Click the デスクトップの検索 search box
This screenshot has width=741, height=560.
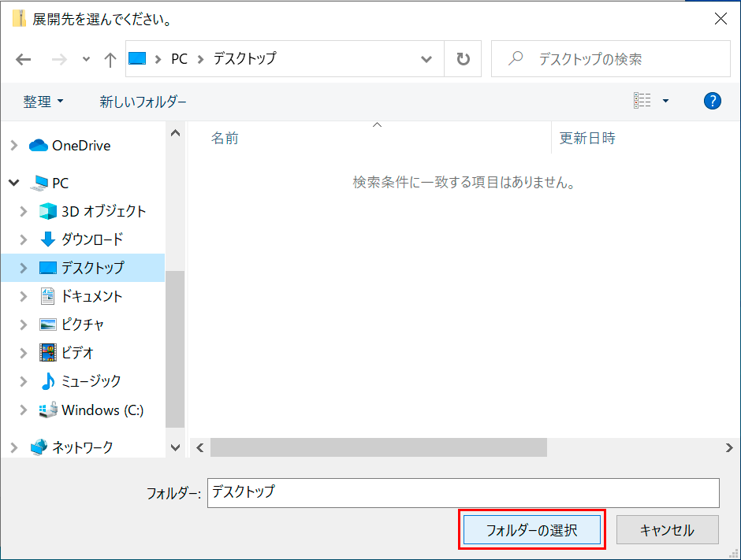tap(611, 59)
